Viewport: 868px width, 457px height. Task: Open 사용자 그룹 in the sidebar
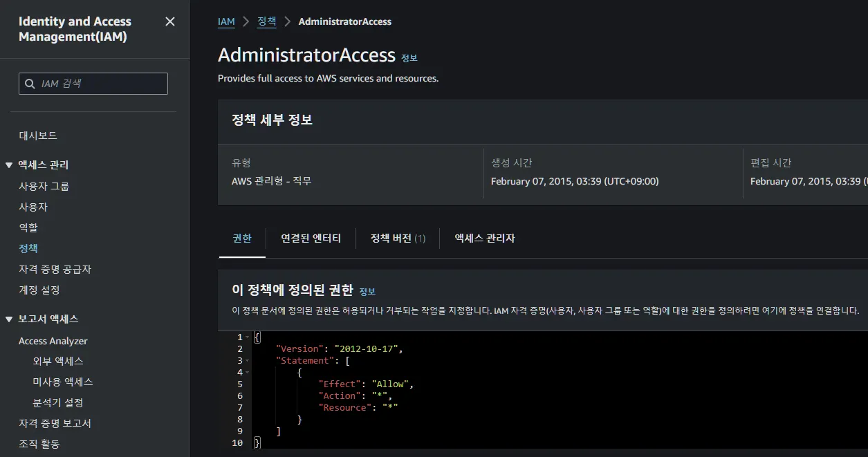click(44, 186)
